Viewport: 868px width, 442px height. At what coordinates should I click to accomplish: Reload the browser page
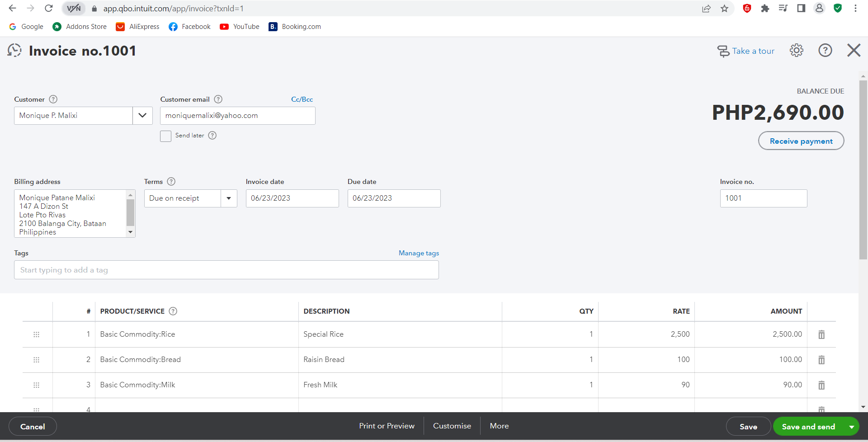click(48, 8)
